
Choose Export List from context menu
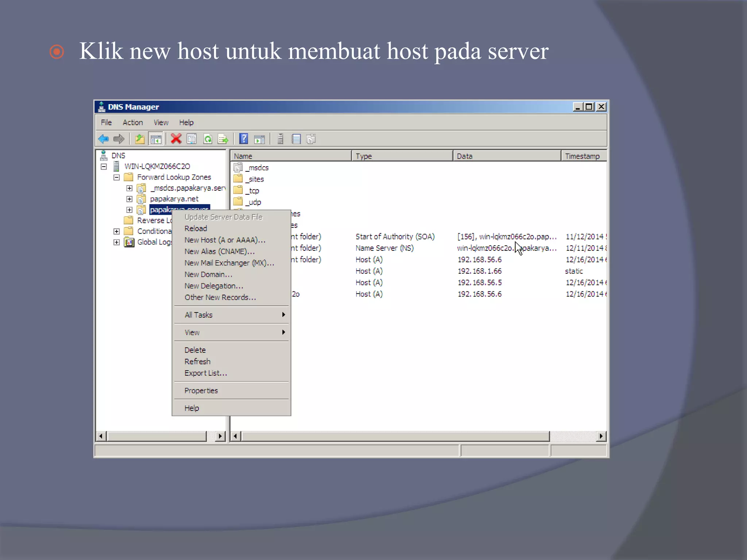click(x=231, y=373)
